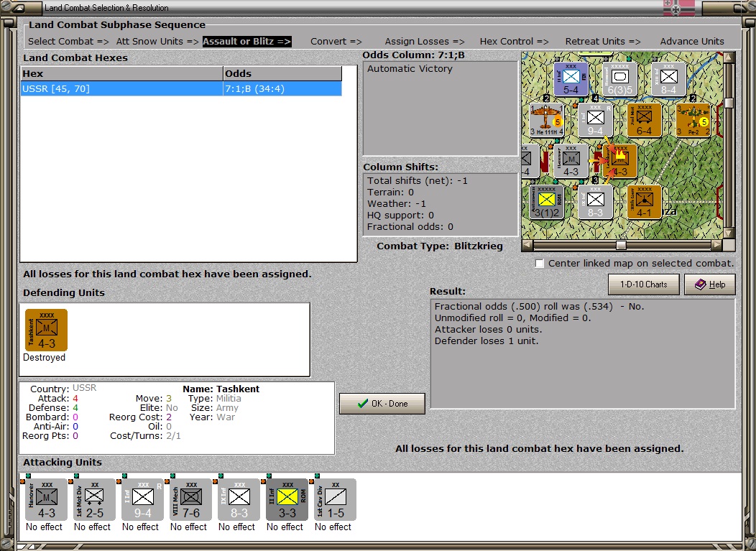
Task: Click Total shifts (net): -1 line
Action: point(417,181)
